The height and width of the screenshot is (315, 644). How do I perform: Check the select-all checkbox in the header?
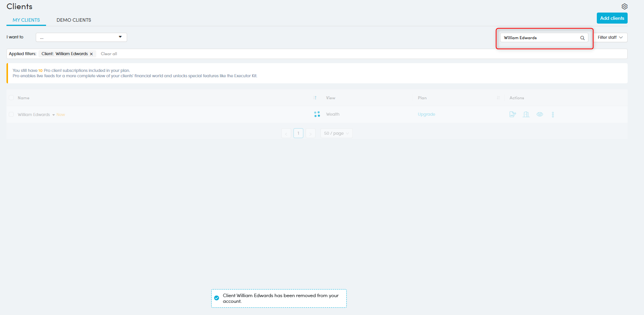point(11,98)
